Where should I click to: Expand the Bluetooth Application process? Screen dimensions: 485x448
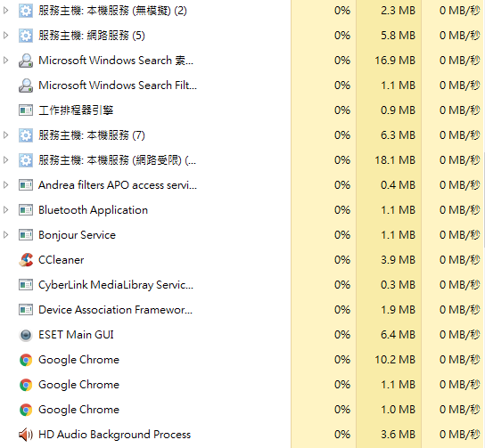tap(5, 210)
